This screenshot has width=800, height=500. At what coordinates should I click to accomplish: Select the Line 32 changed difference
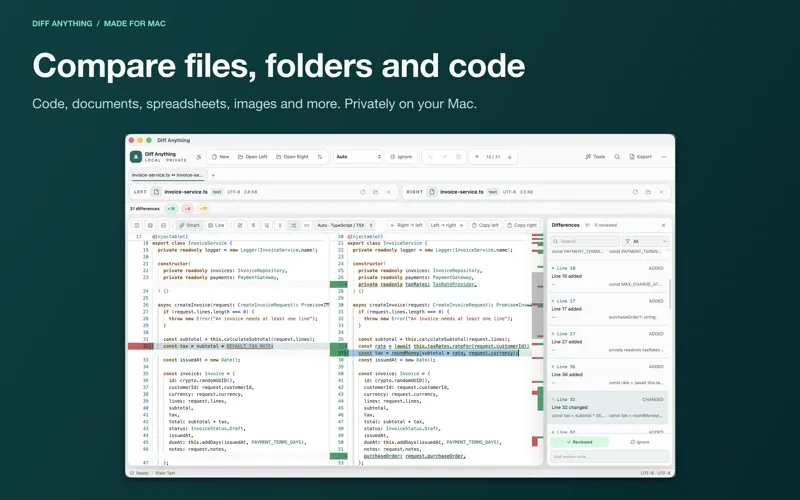[608, 408]
